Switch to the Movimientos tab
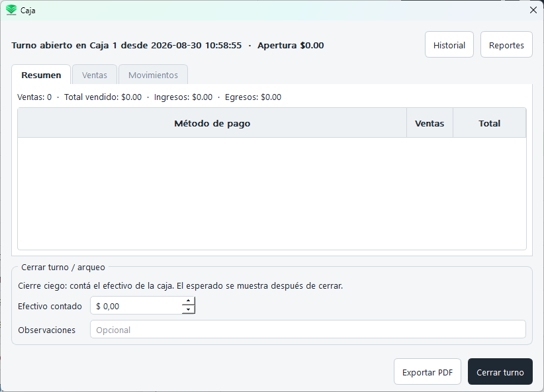Image resolution: width=544 pixels, height=392 pixels. [153, 75]
